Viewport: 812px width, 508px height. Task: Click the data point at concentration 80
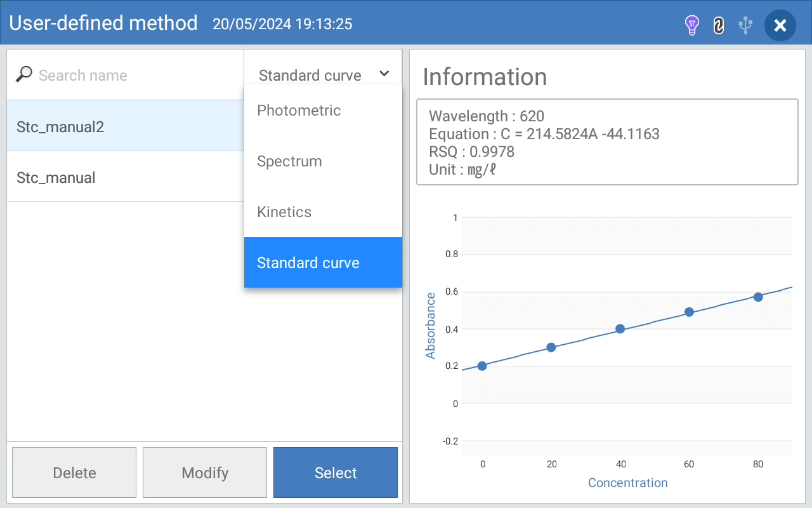(758, 297)
